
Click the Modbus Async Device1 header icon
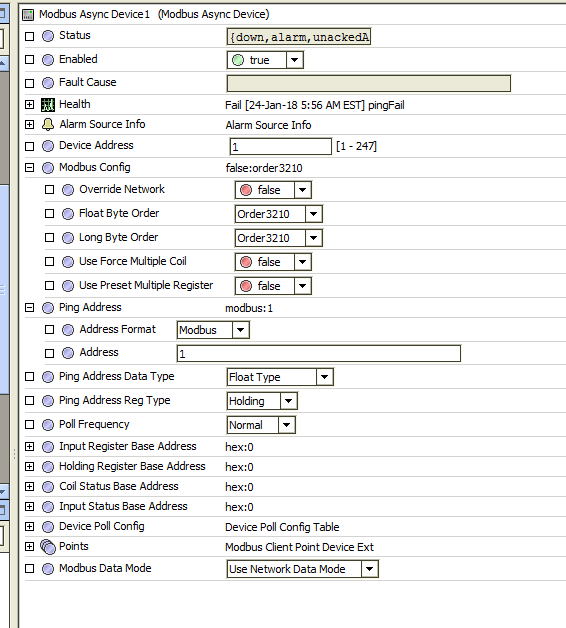28,15
